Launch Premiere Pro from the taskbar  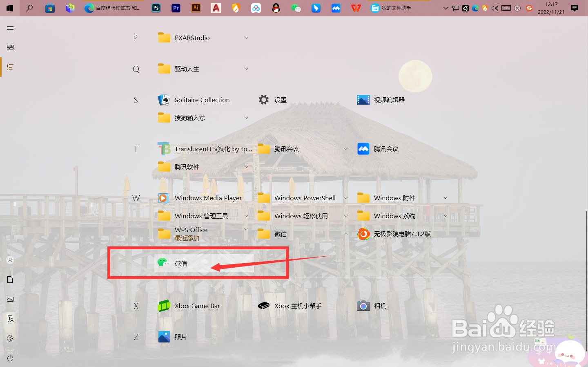pos(176,8)
